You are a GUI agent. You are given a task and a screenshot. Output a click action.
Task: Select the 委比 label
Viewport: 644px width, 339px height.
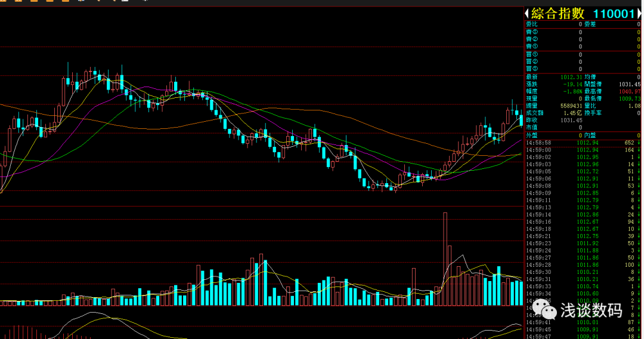(x=532, y=24)
